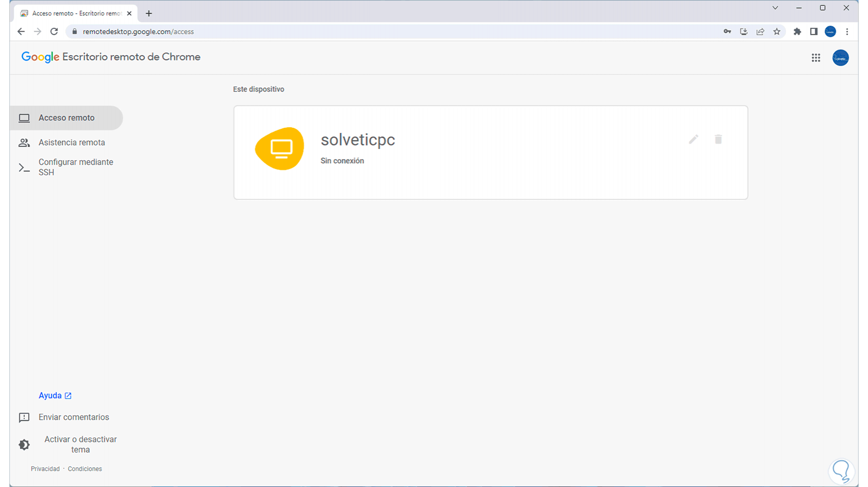Image resolution: width=868 pixels, height=487 pixels.
Task: Open the external link icon next to Ayuda
Action: (68, 396)
